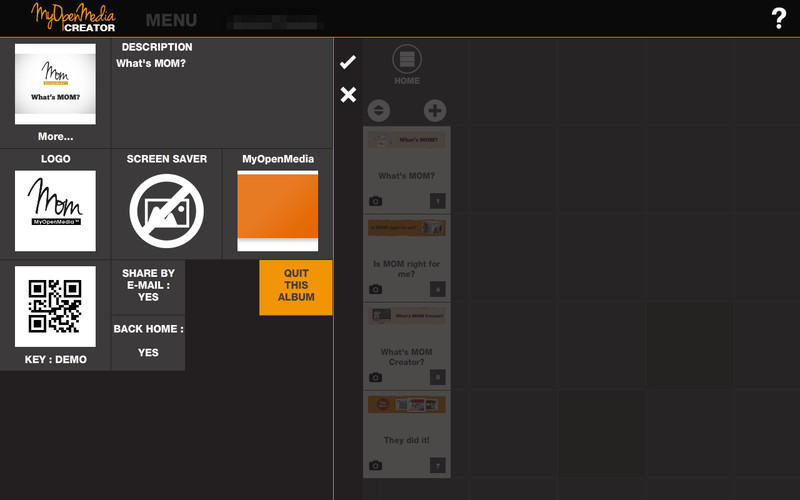800x500 pixels.
Task: Click camera icon on They did it! card
Action: (x=376, y=465)
